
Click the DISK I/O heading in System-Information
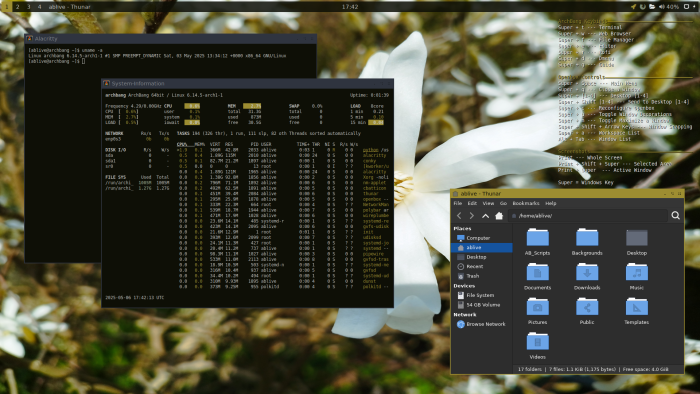[116, 150]
